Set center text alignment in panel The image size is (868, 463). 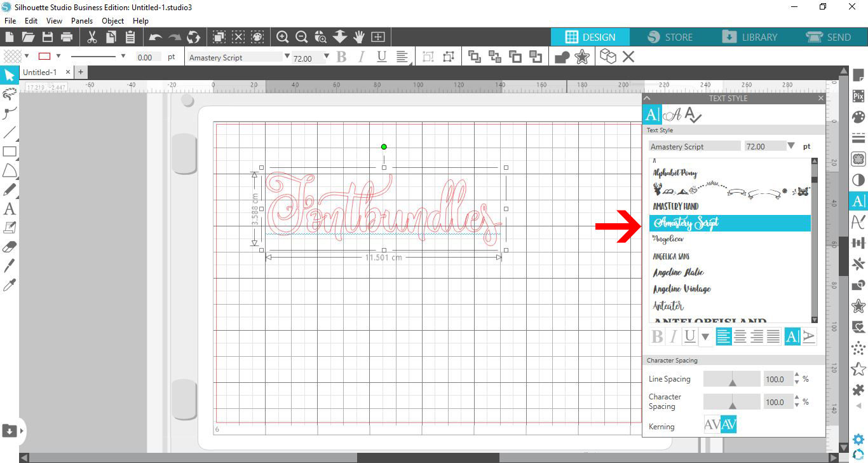click(x=740, y=336)
